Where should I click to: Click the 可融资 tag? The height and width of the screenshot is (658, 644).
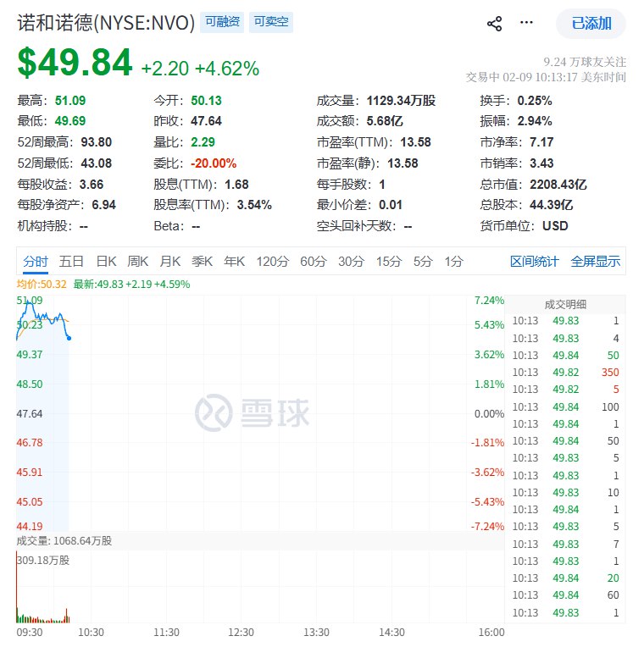222,22
